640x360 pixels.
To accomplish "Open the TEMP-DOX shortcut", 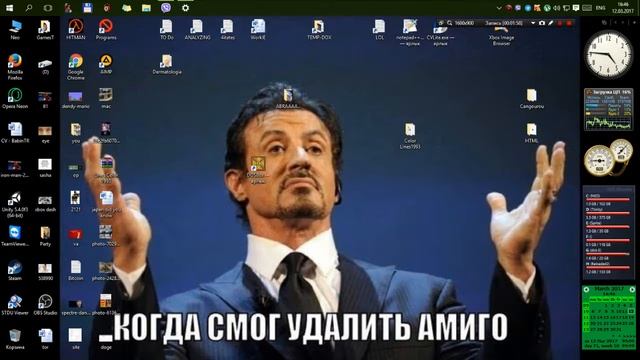I will [x=319, y=29].
